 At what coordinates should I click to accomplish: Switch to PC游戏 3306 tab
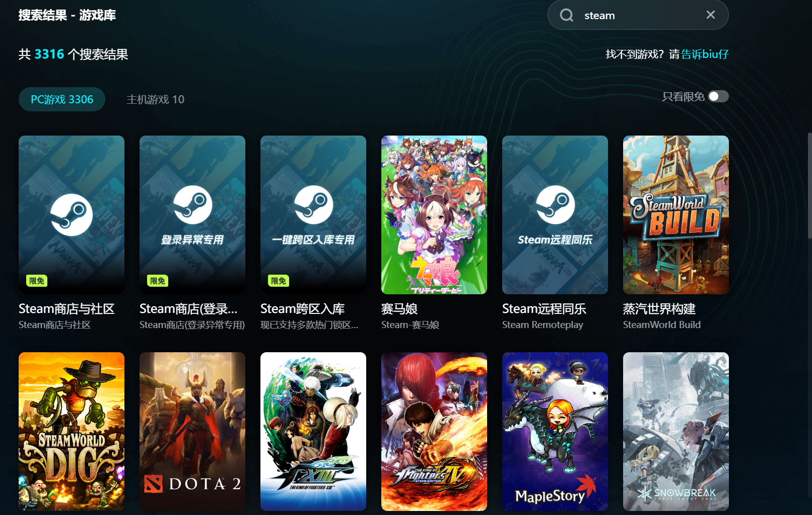62,99
